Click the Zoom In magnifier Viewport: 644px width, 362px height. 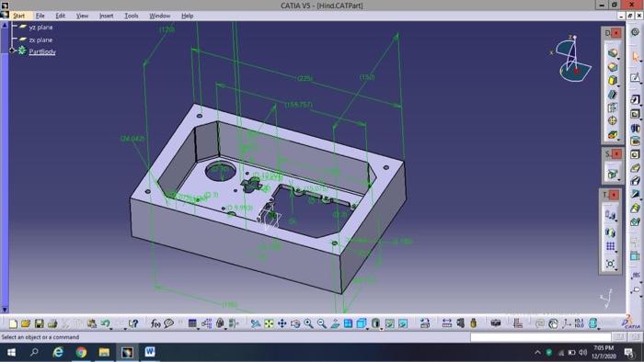point(308,323)
